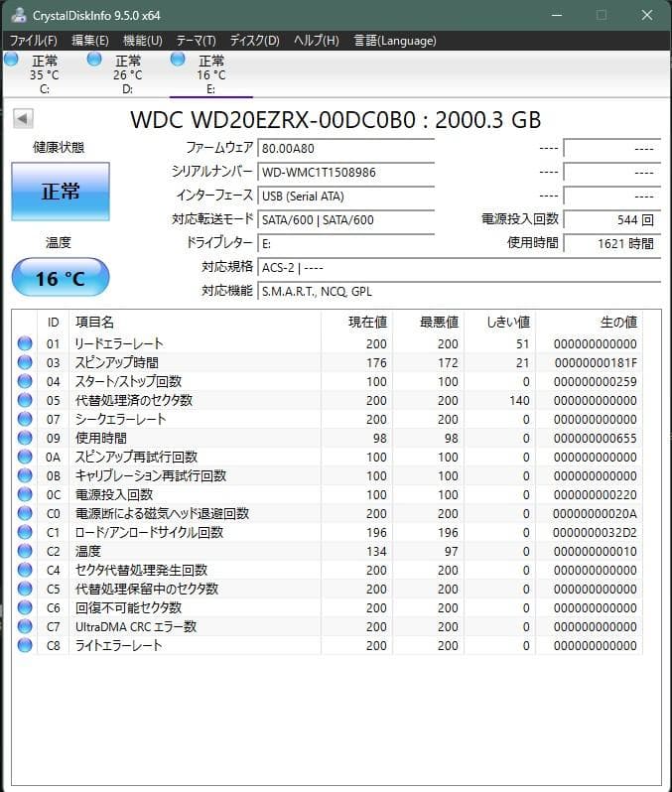
Task: Click status orb for シークエラーレート row
Action: [x=25, y=419]
